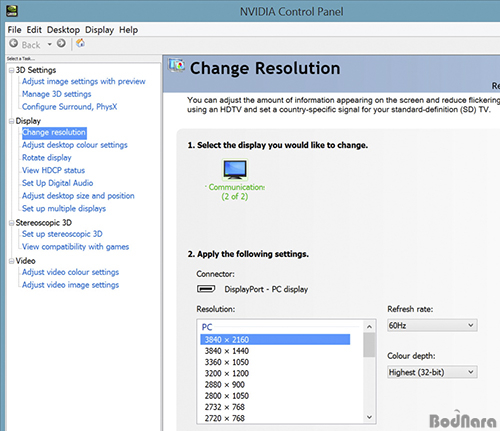This screenshot has height=431, width=500.
Task: Click the Back arrow icon
Action: click(x=14, y=43)
